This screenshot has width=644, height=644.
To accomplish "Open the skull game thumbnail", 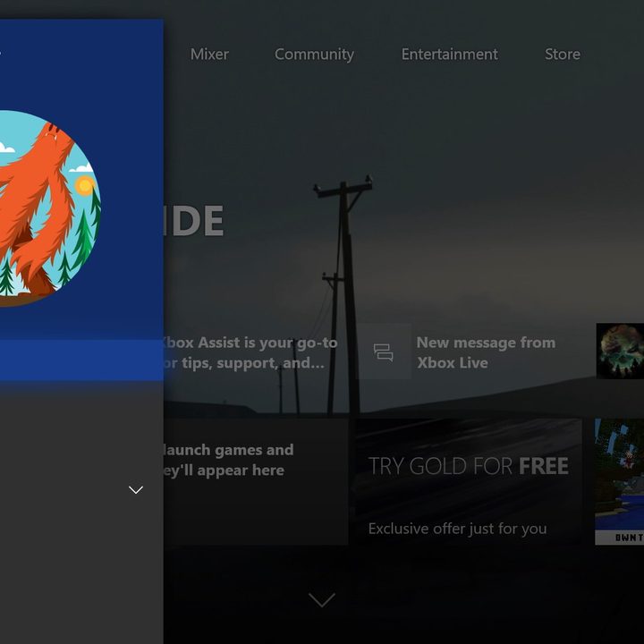I will 620,352.
